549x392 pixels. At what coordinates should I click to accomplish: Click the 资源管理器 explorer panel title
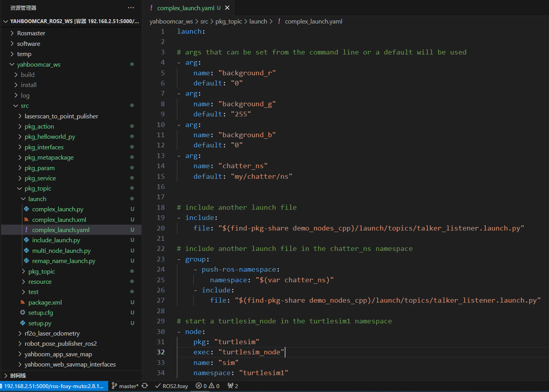click(23, 8)
